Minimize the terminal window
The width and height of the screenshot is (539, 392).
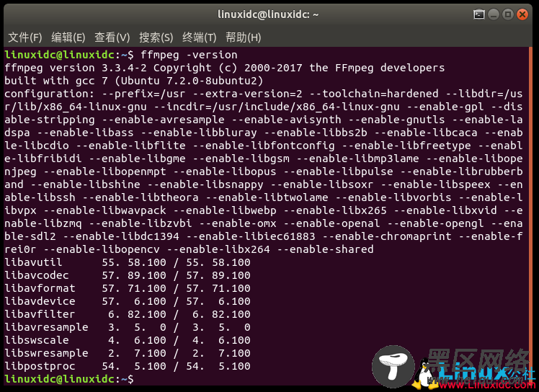click(494, 14)
